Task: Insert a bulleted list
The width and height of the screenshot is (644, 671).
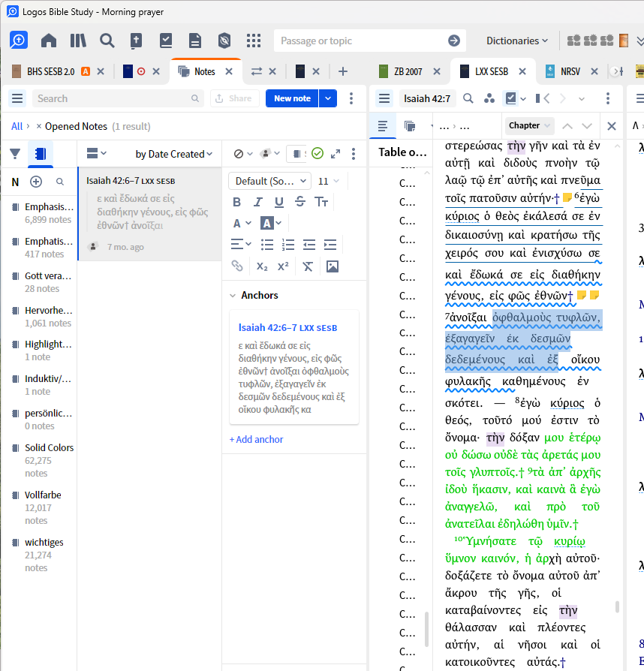Action: pyautogui.click(x=267, y=245)
